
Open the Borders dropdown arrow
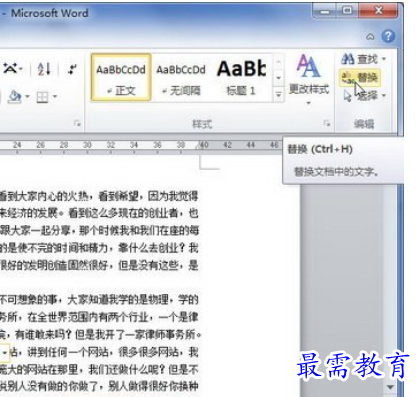point(55,97)
